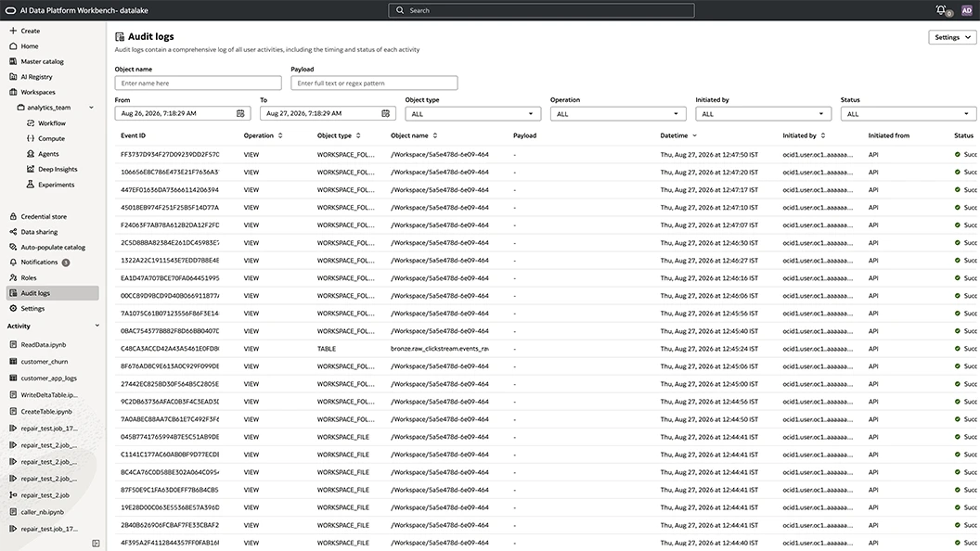This screenshot has height=551, width=980.
Task: Open Master catalog in sidebar
Action: [42, 61]
